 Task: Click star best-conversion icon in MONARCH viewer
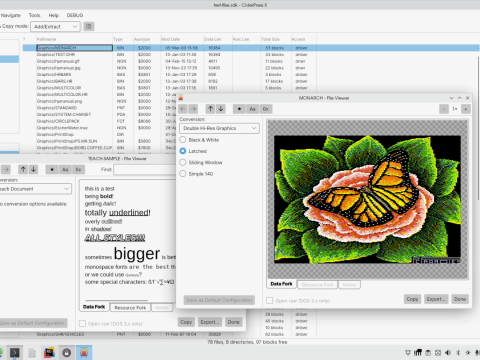(x=239, y=109)
